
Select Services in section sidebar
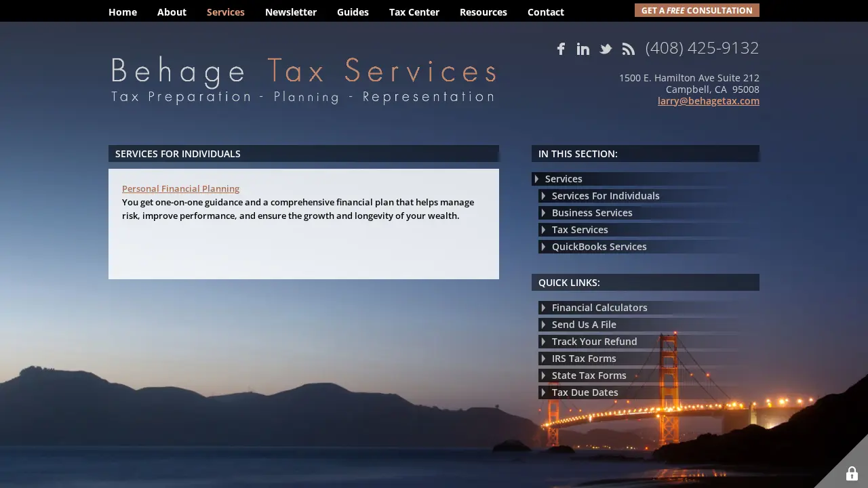[646, 179]
